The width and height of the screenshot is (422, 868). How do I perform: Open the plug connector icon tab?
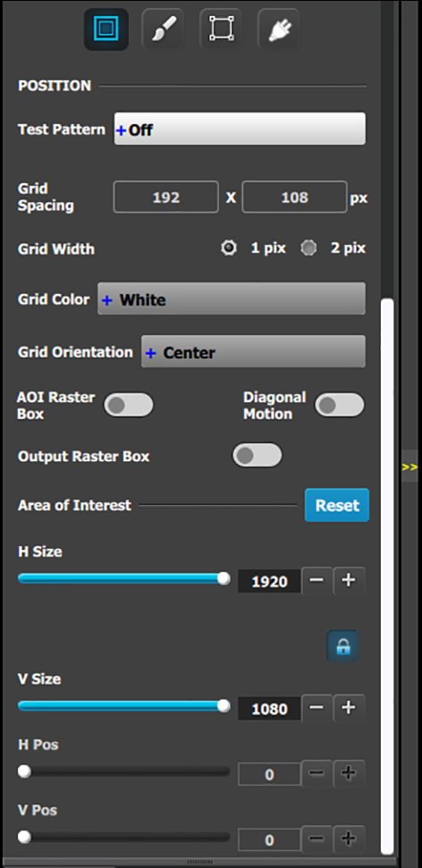[278, 29]
